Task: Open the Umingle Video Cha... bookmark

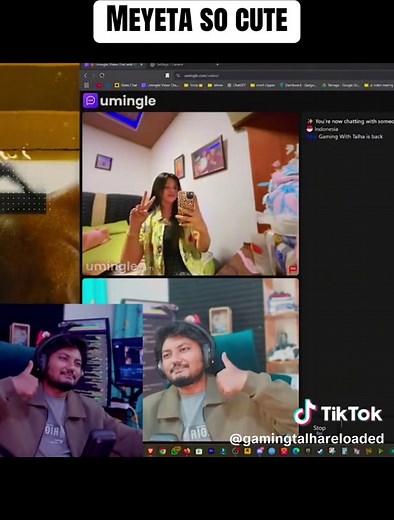Action: pos(161,85)
